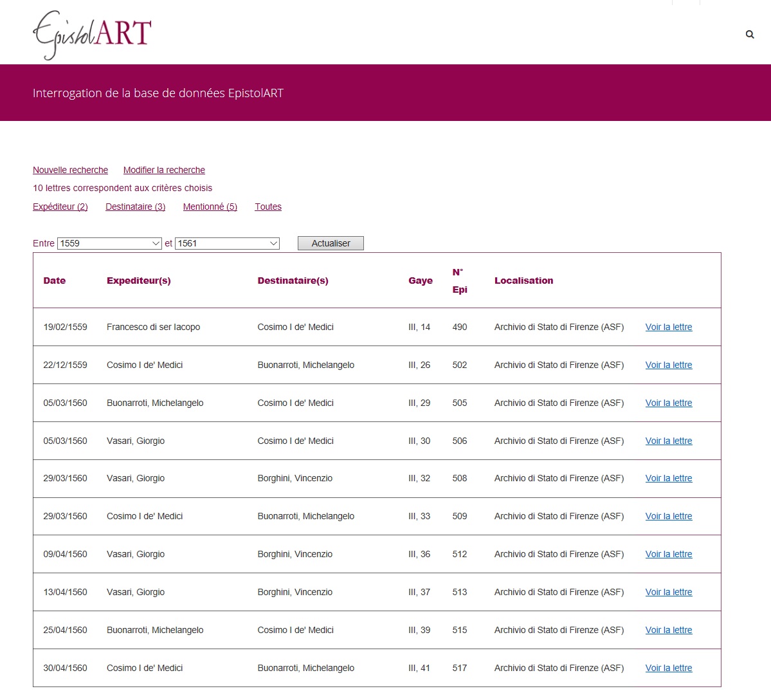The width and height of the screenshot is (771, 700).
Task: Open the Nouvelle recherche link
Action: click(x=70, y=170)
